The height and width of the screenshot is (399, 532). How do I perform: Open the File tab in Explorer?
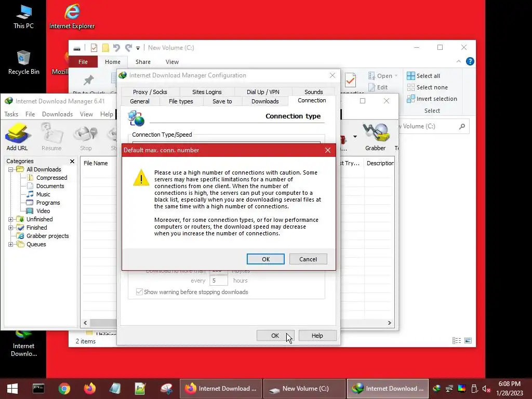(83, 62)
